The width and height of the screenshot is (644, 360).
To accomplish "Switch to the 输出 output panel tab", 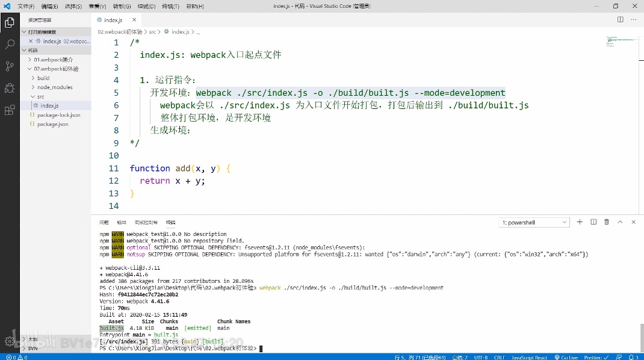I will (122, 222).
